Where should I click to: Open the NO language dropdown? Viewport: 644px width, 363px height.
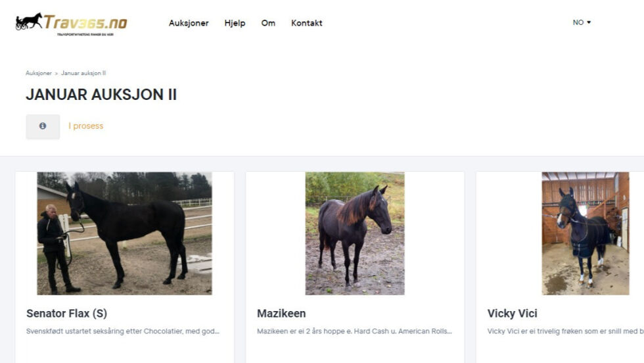[582, 22]
